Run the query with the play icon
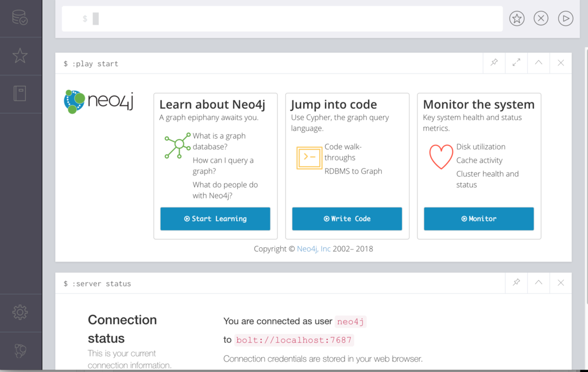588x372 pixels. click(x=566, y=18)
